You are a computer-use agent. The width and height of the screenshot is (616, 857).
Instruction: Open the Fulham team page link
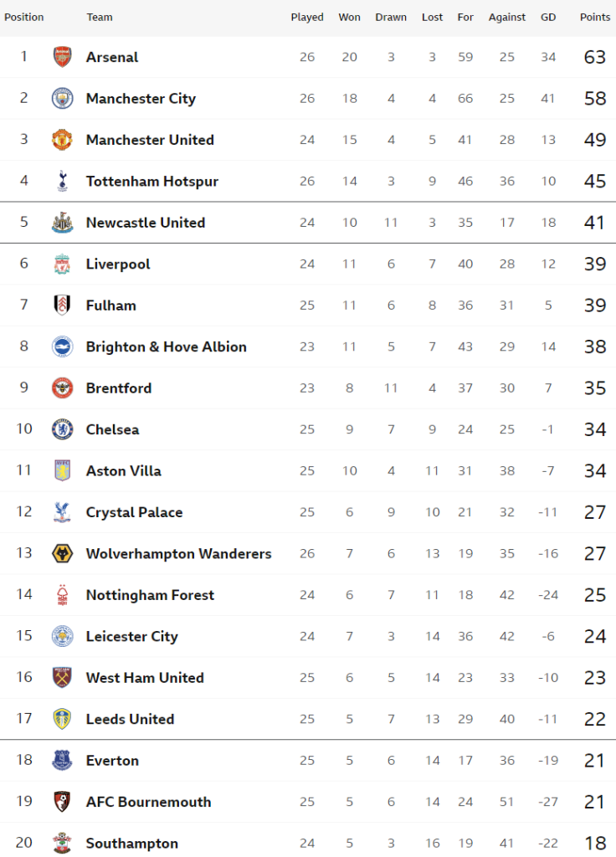110,305
